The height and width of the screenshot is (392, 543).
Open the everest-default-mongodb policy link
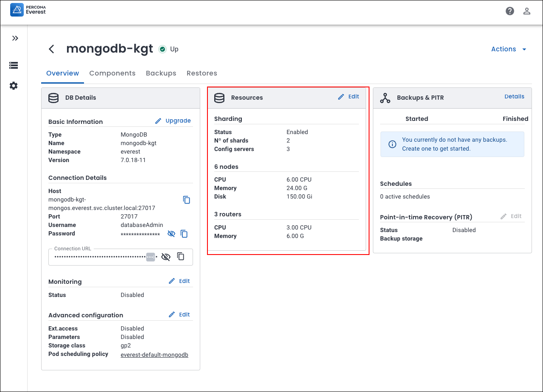[154, 355]
